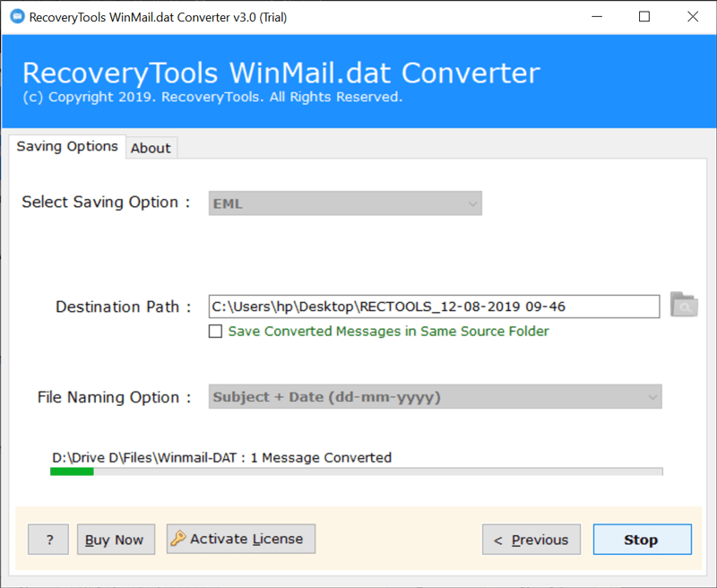Screen dimensions: 717x588
Task: Click the Destination Path label
Action: coord(123,307)
